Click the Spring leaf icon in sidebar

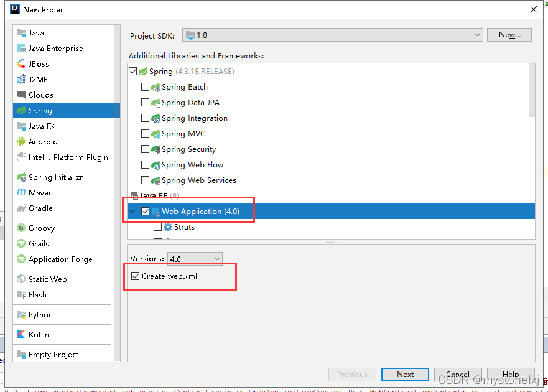(21, 111)
